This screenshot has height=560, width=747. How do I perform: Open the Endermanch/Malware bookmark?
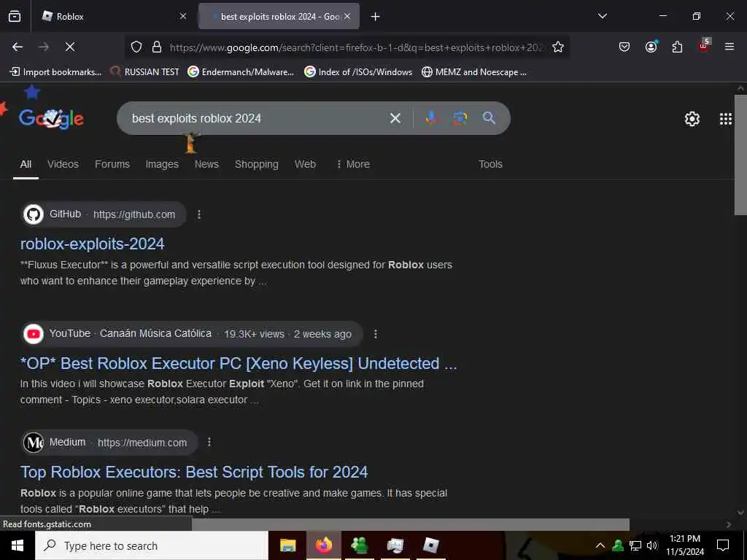[x=241, y=72]
